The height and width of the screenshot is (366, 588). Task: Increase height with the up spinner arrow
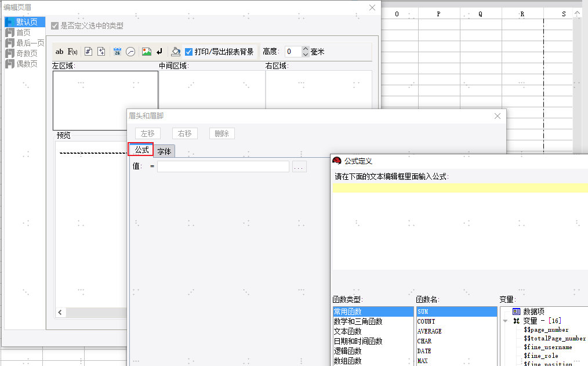pyautogui.click(x=306, y=49)
